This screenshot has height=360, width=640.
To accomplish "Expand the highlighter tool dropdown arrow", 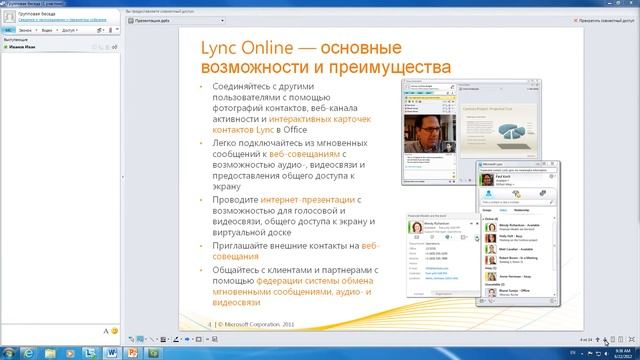I will tap(169, 339).
